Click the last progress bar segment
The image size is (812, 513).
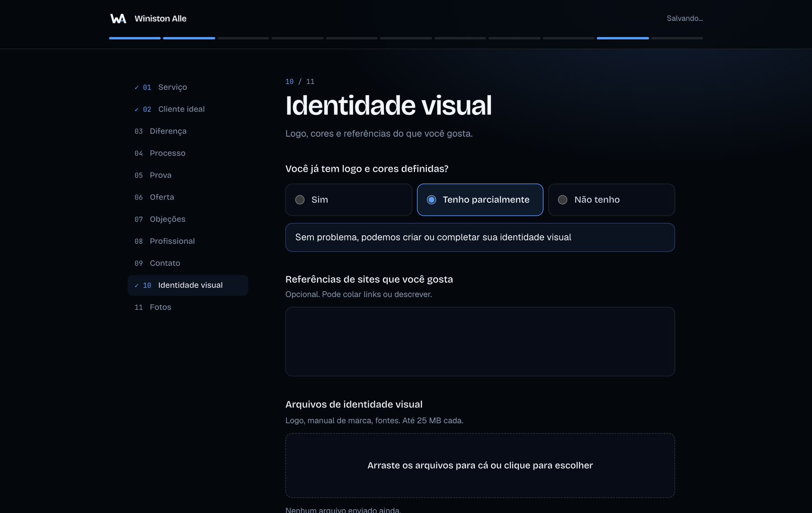pyautogui.click(x=677, y=38)
